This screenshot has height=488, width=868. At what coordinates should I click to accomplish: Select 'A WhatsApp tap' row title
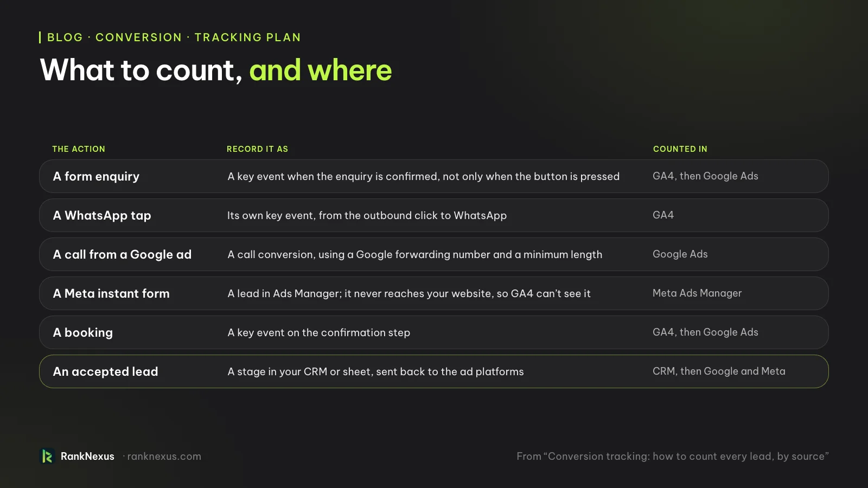click(102, 216)
